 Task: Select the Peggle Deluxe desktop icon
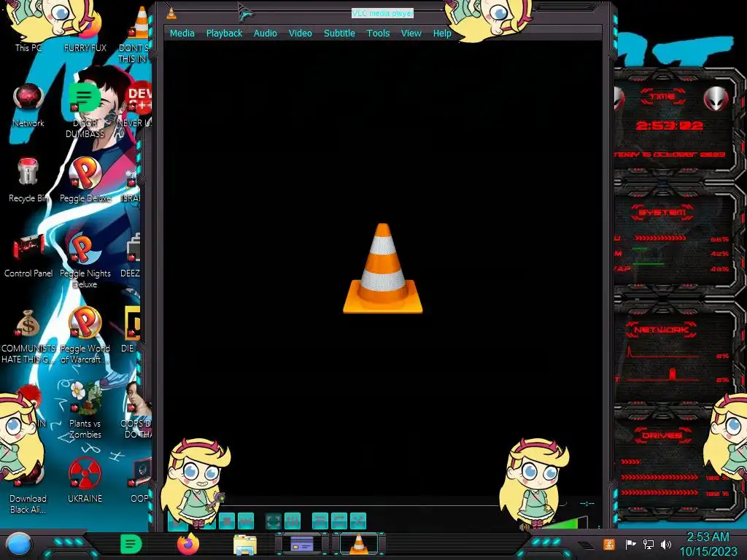(x=85, y=181)
